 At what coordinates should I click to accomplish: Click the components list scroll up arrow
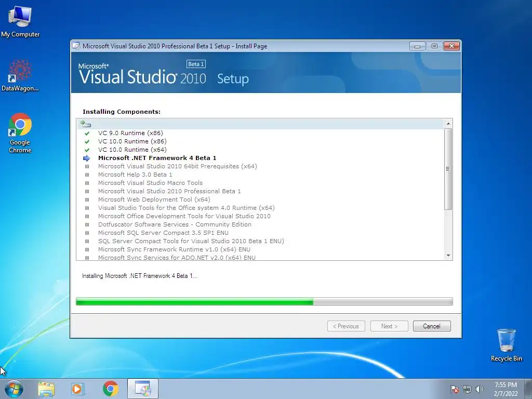pos(448,124)
